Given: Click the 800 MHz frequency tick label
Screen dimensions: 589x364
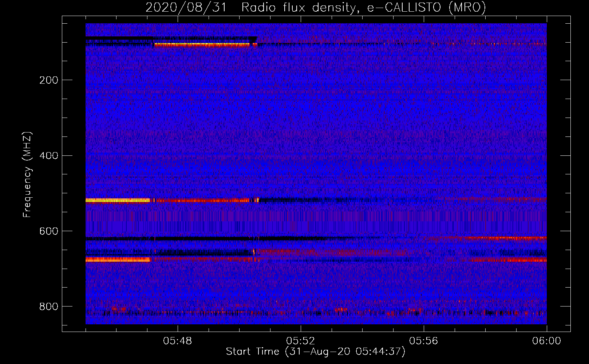Looking at the screenshot, I should point(49,306).
